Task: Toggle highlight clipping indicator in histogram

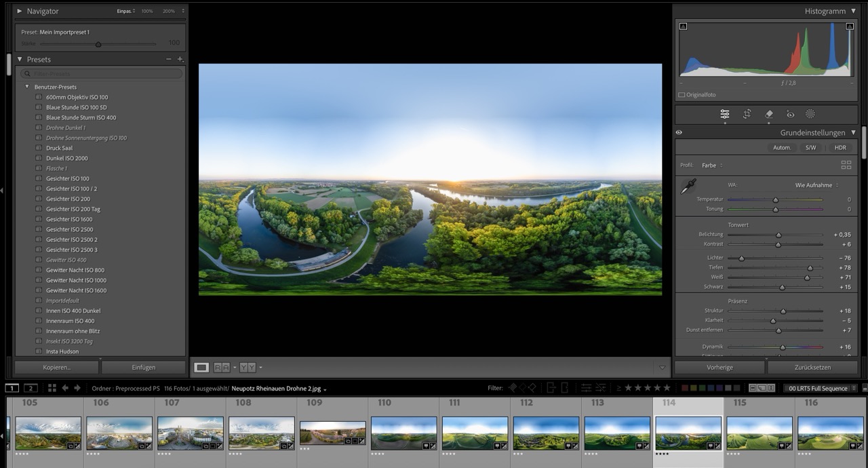Action: 850,26
